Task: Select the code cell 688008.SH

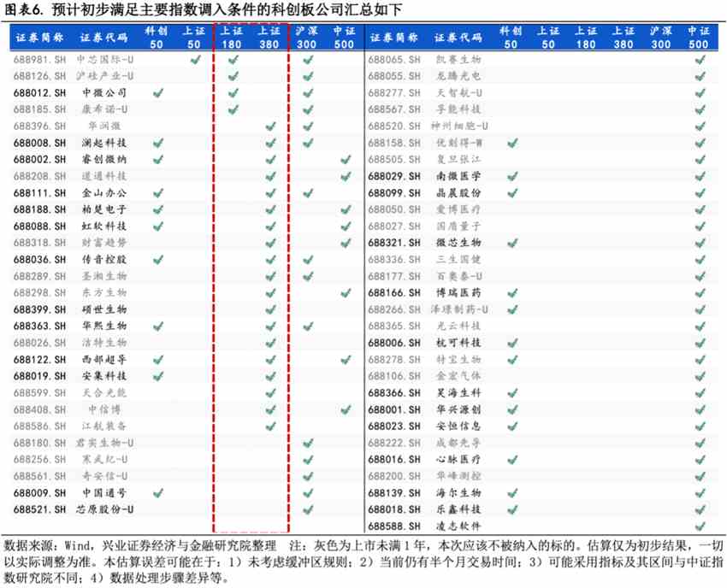Action: point(40,143)
